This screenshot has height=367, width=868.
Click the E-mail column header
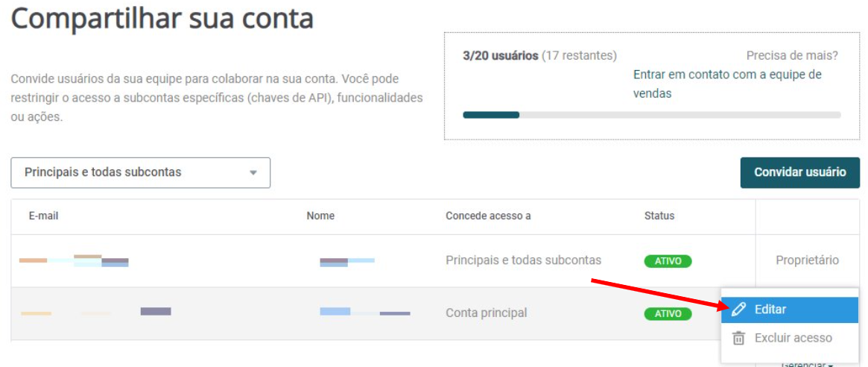[43, 216]
